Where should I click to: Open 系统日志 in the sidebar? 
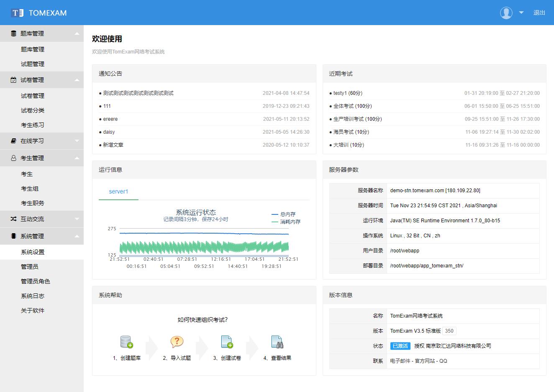tap(33, 296)
